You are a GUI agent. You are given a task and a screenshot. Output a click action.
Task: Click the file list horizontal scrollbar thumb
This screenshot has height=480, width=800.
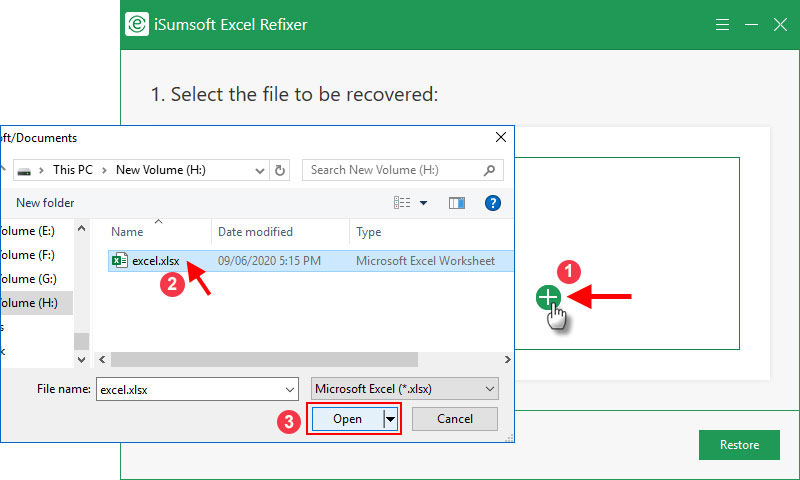coord(264,360)
